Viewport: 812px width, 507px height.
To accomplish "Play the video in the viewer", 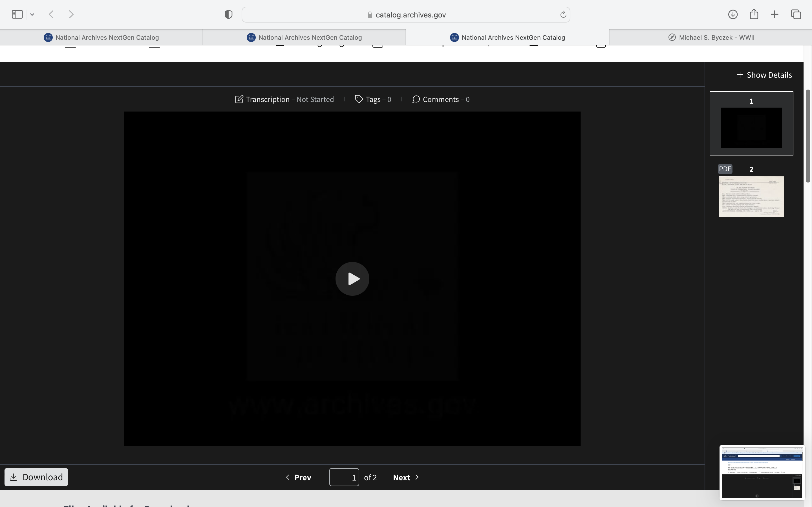I will pyautogui.click(x=352, y=279).
